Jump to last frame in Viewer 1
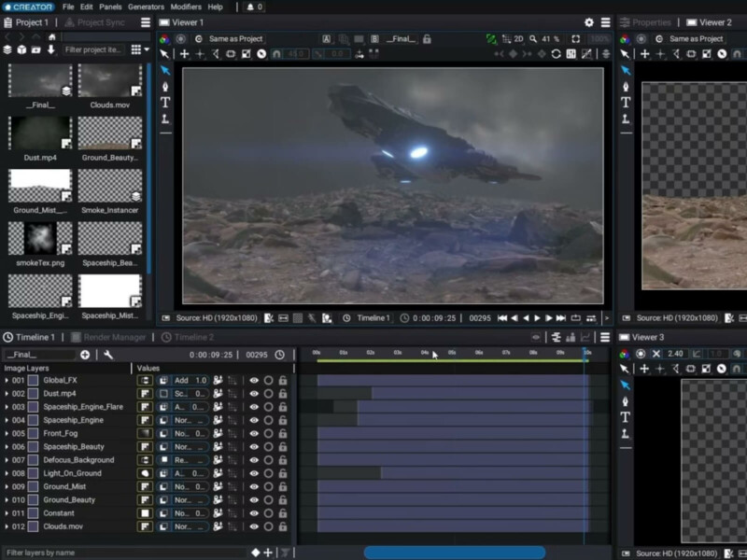747x560 pixels. tap(561, 318)
